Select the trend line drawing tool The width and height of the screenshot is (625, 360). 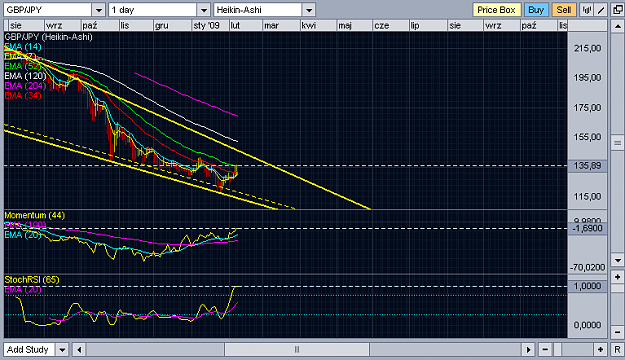point(601,10)
